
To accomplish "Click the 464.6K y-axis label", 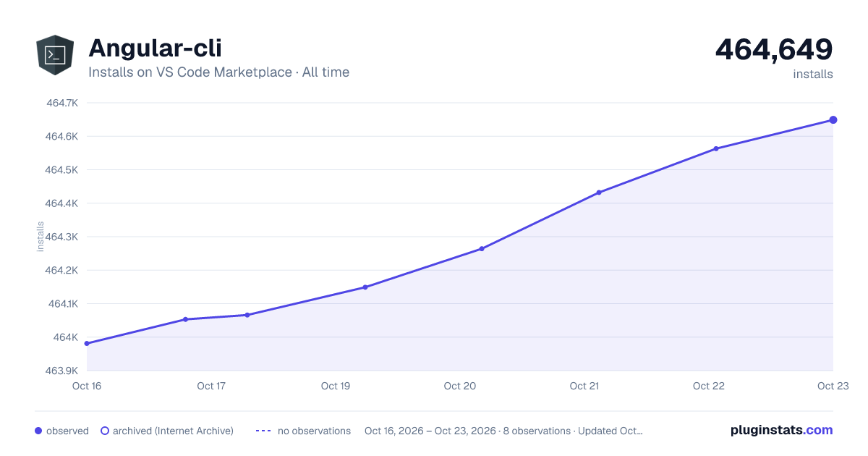I will pos(62,136).
